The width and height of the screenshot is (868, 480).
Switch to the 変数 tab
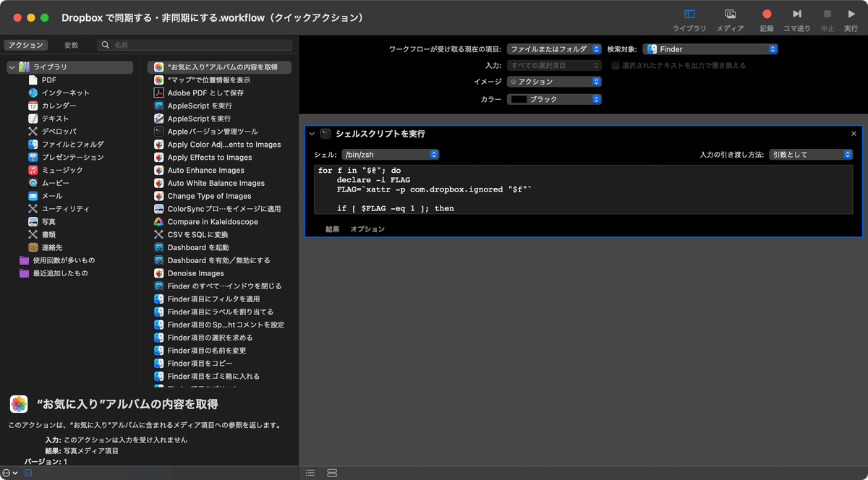click(71, 45)
